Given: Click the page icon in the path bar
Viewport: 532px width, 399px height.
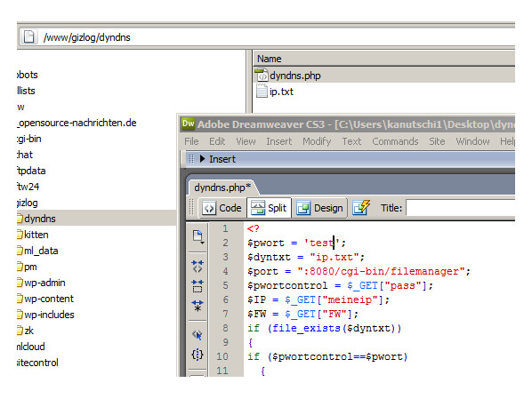Looking at the screenshot, I should [x=28, y=37].
